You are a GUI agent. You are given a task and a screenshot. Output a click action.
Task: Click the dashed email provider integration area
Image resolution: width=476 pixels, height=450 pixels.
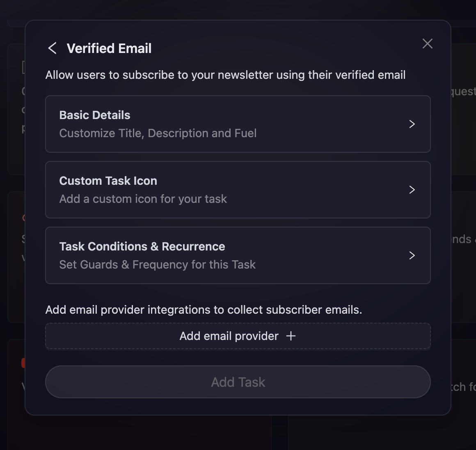click(x=238, y=336)
